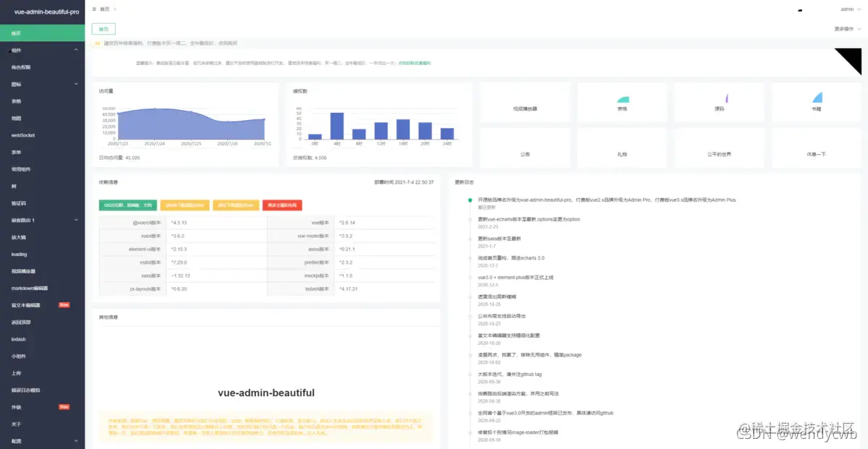Open the 公平的世界 shortcut card

click(720, 148)
